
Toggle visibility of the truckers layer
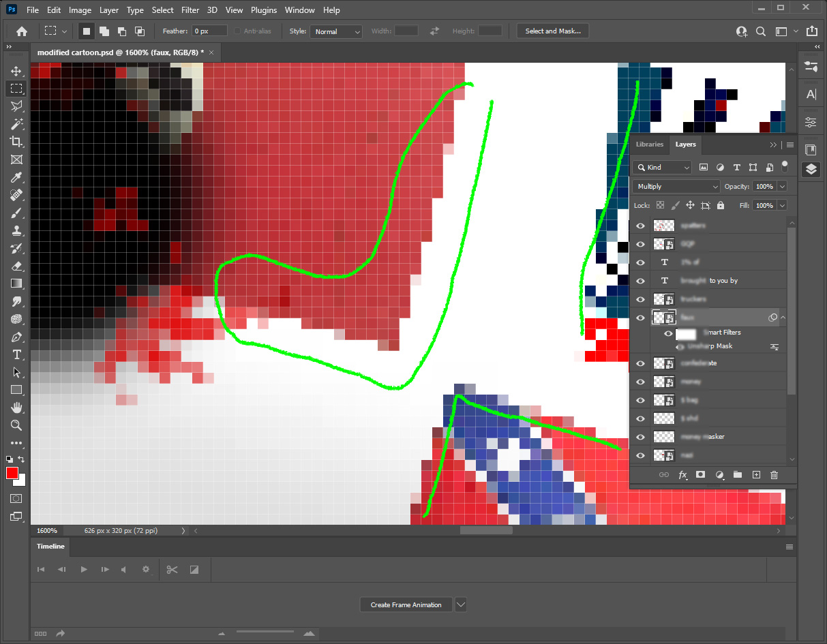tap(640, 298)
